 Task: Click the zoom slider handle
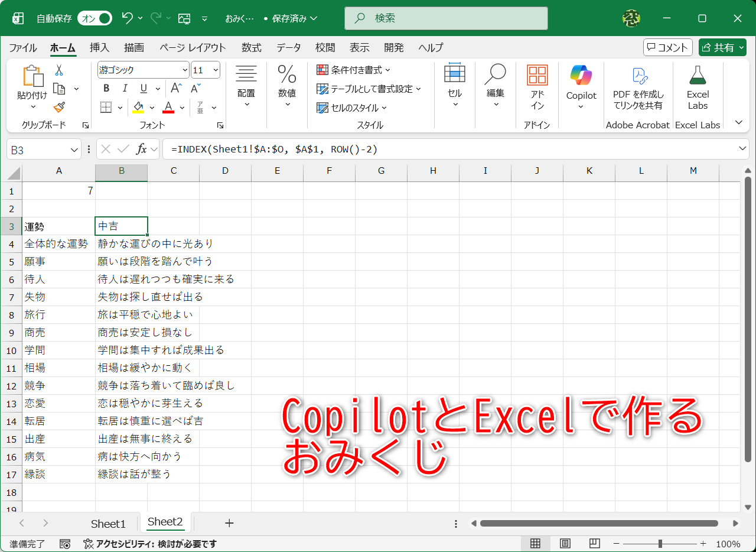[x=660, y=544]
